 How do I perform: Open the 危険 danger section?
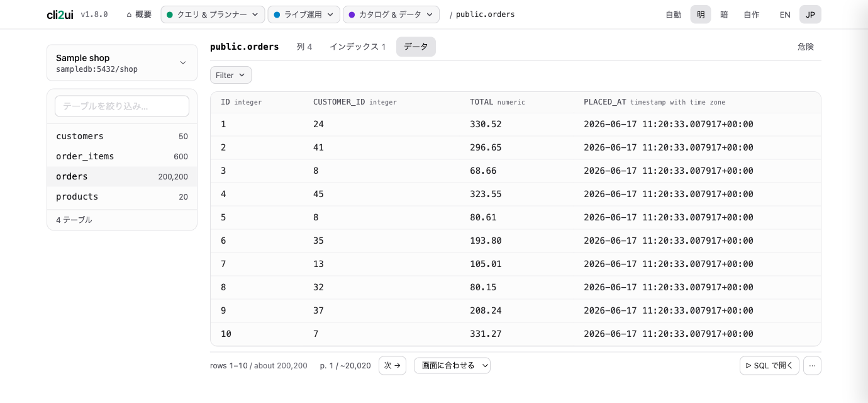806,47
